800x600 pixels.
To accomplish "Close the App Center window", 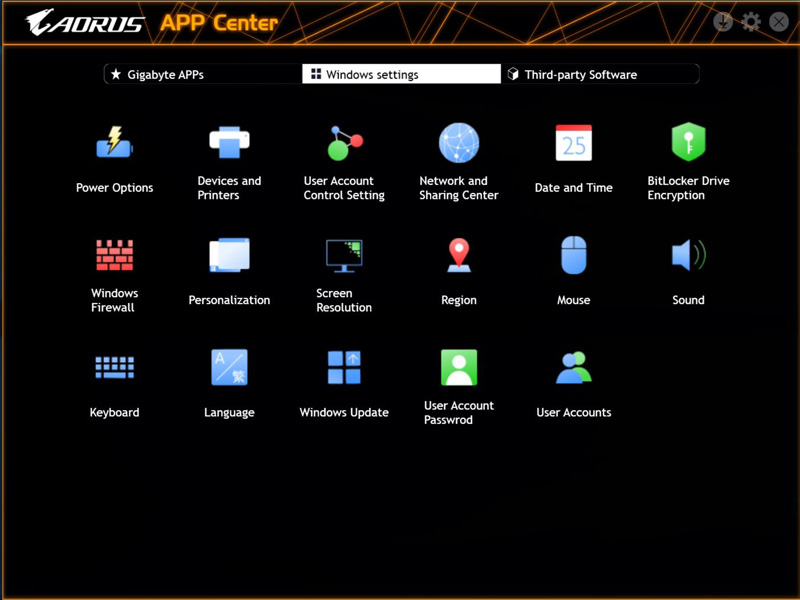I will click(779, 22).
